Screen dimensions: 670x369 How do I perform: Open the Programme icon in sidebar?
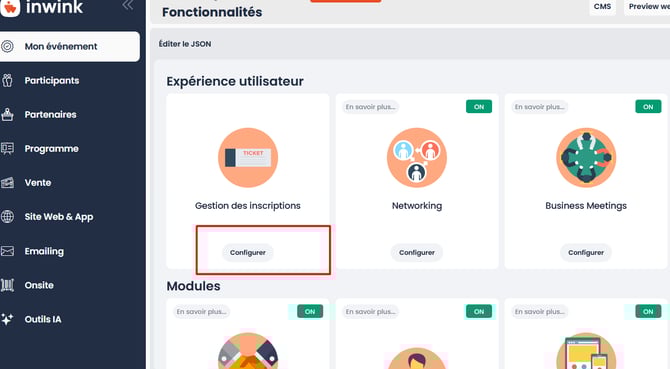tap(7, 148)
